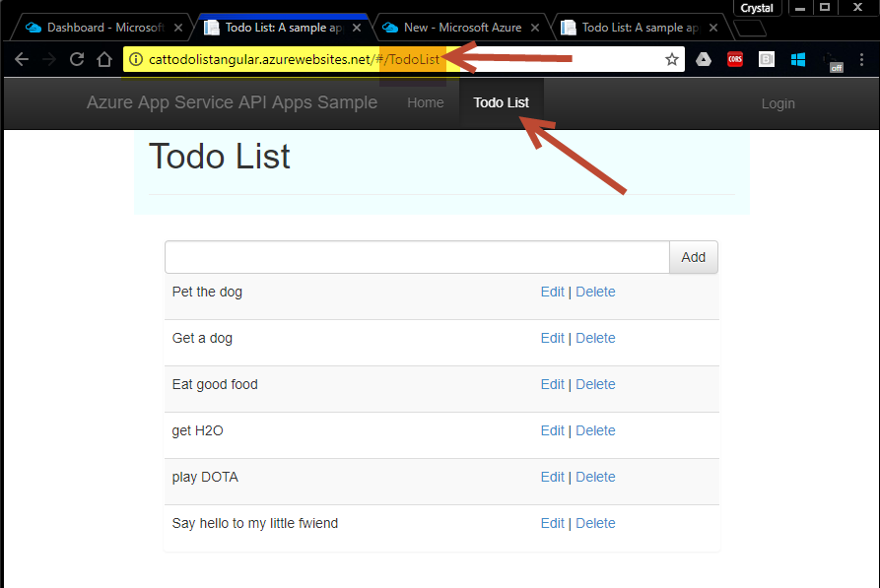Bookmark page with star icon

(672, 59)
